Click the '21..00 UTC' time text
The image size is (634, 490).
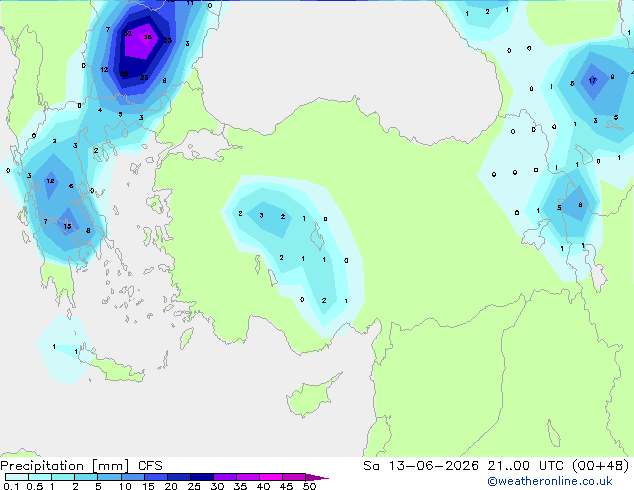(x=525, y=466)
